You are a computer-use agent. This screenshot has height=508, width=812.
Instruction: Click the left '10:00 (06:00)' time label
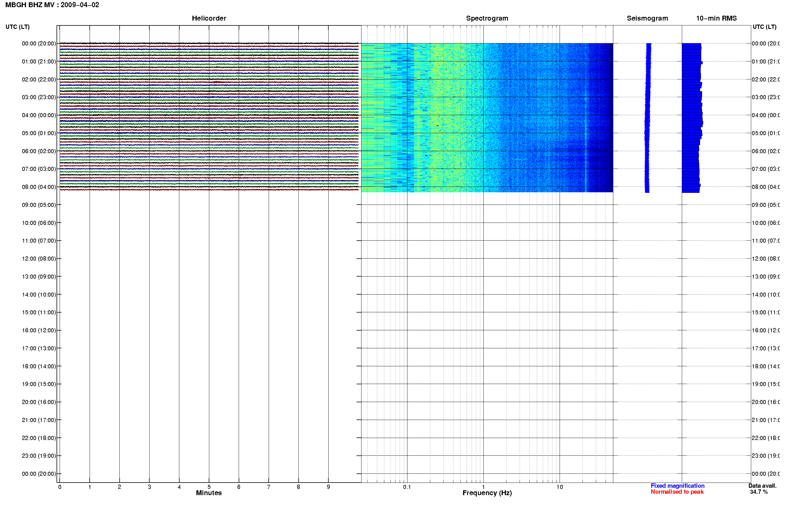[x=39, y=223]
